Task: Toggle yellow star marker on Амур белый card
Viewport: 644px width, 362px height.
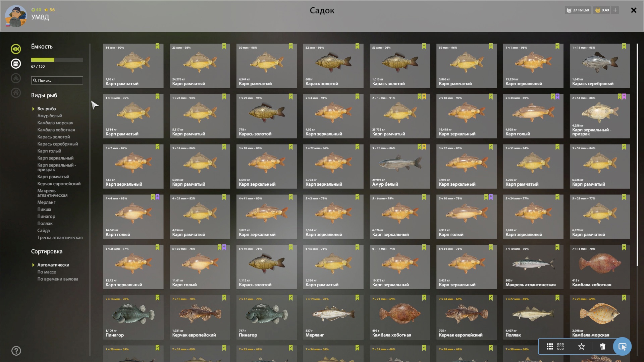Action: (424, 147)
